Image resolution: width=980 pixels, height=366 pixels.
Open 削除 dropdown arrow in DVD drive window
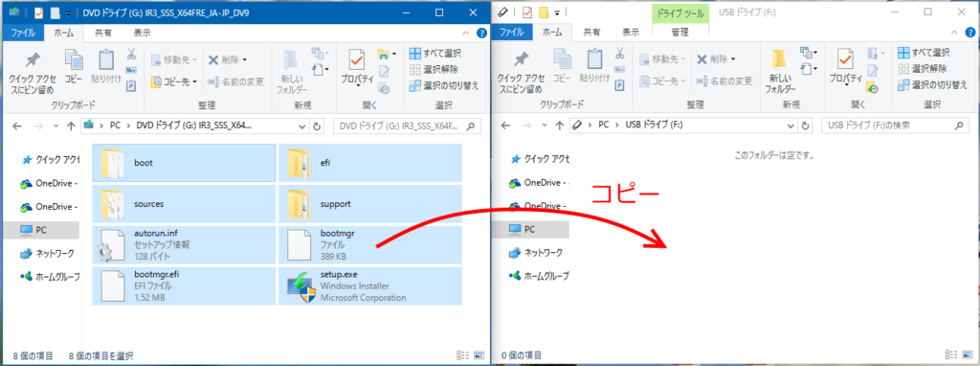(x=244, y=59)
